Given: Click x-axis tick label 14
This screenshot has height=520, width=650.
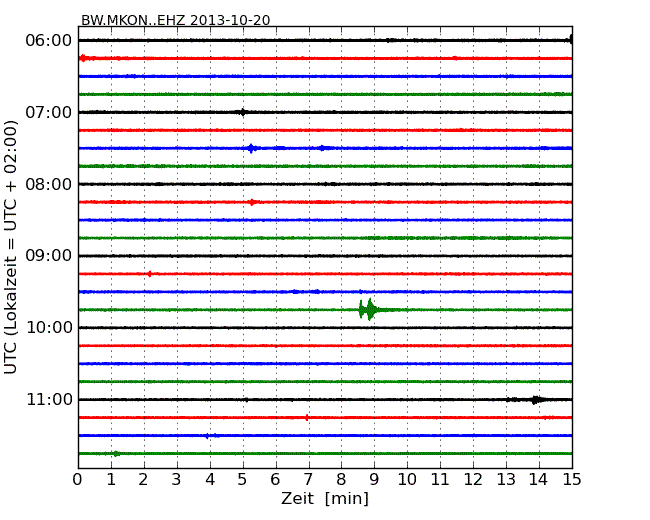Looking at the screenshot, I should click(539, 480).
